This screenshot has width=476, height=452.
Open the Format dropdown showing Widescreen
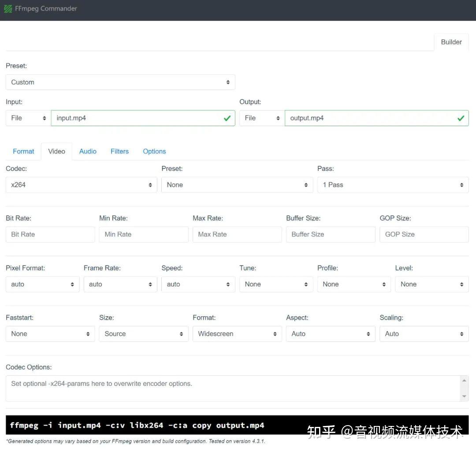click(237, 333)
